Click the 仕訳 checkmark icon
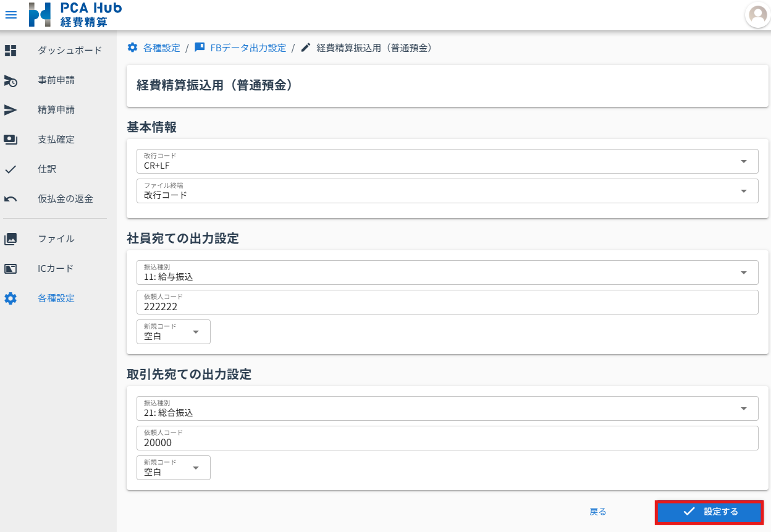Screen dimensions: 771x532 [11, 169]
